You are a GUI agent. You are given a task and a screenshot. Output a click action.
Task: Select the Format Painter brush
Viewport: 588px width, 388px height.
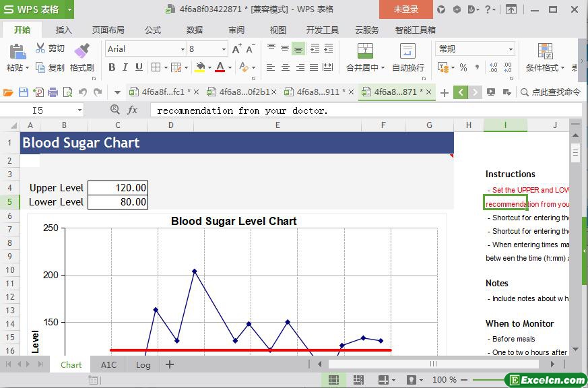click(81, 51)
